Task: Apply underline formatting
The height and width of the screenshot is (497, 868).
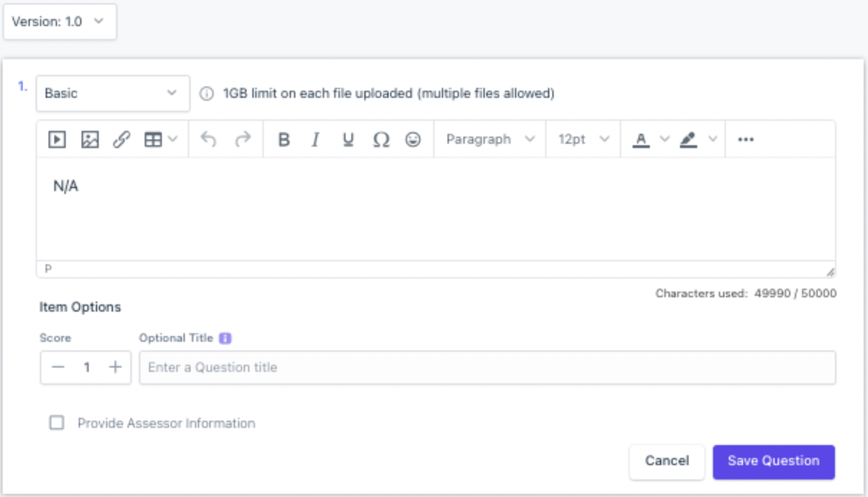Action: pos(348,139)
